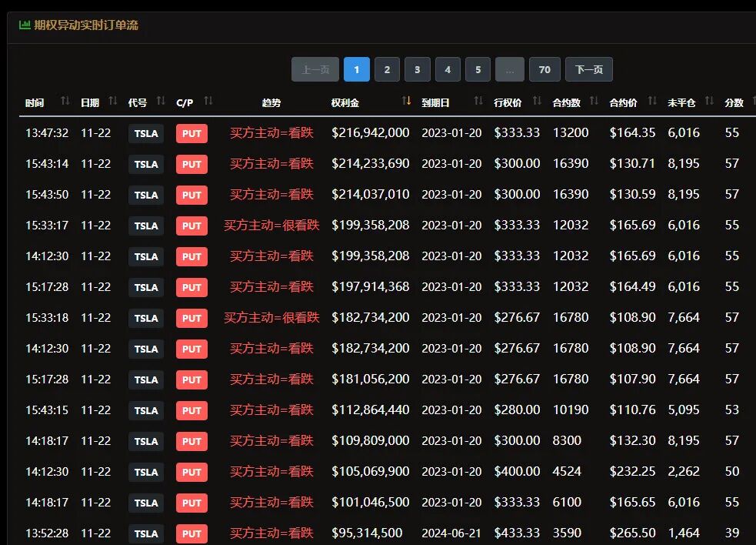Viewport: 756px width, 545px height.
Task: Go to page 5
Action: click(x=478, y=69)
